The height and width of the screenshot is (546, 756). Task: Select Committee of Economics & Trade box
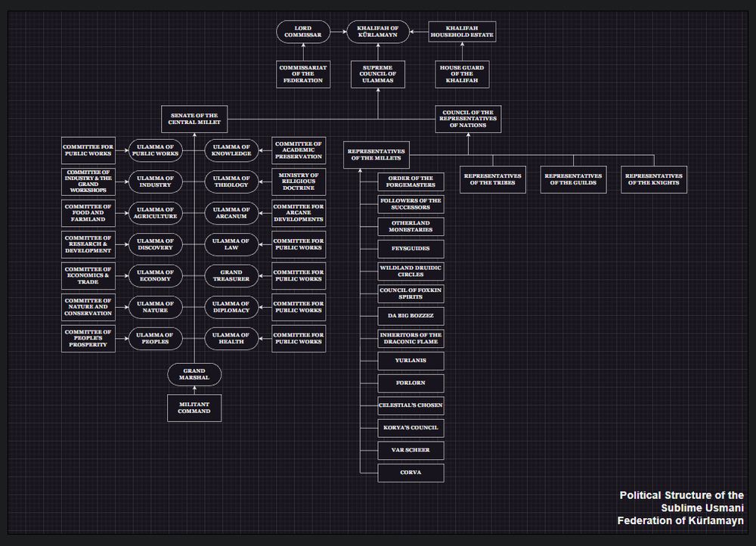point(88,276)
